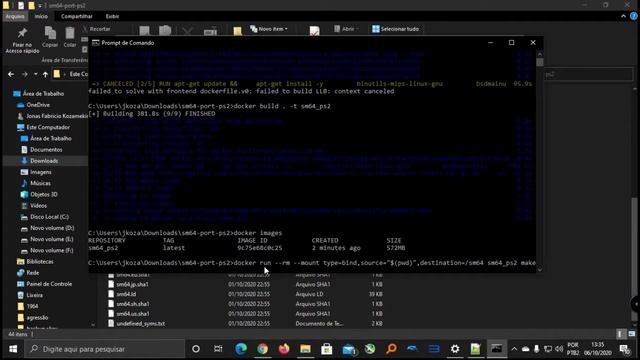640x360 pixels.
Task: Launch Firefox from taskbar
Action: point(284,349)
